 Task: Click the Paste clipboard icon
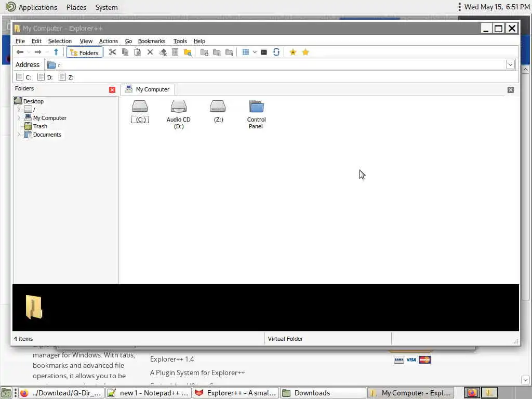[137, 52]
